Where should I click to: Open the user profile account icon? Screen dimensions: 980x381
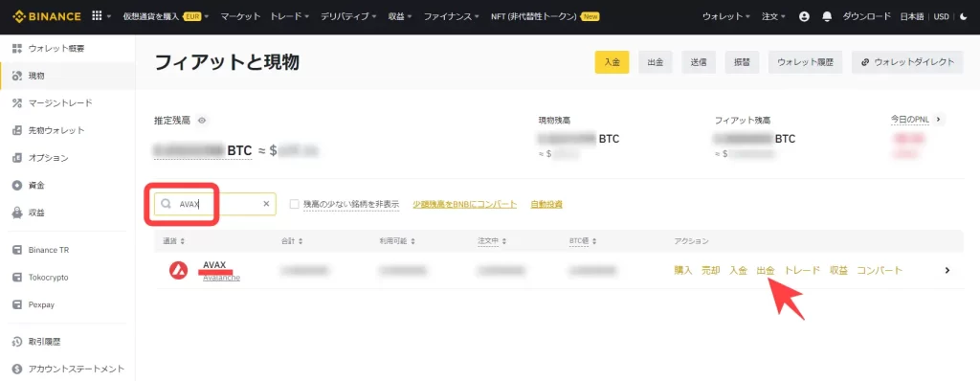(804, 17)
